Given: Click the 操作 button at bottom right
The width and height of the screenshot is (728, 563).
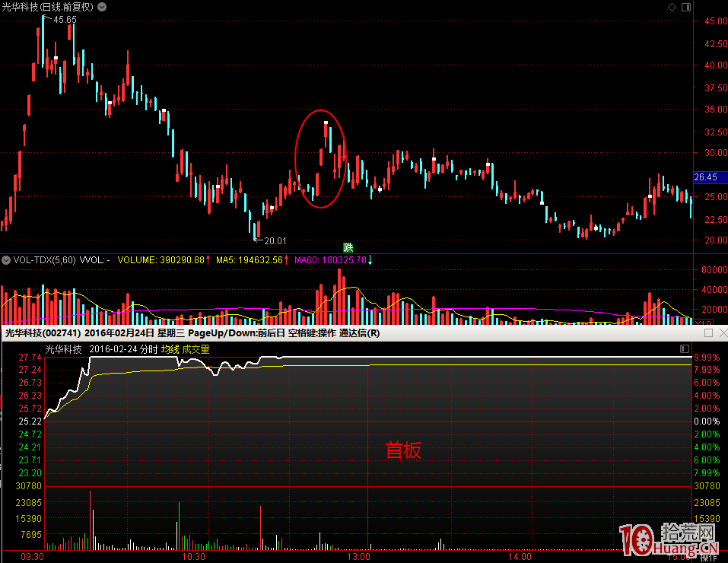Looking at the screenshot, I should 708,558.
